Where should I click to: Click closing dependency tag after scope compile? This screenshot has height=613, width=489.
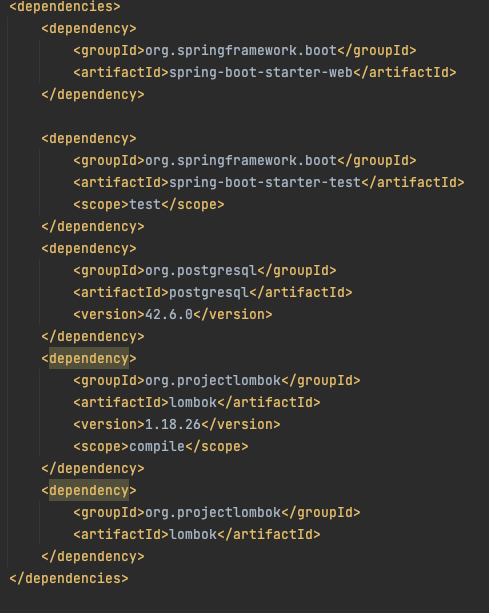[x=93, y=468]
